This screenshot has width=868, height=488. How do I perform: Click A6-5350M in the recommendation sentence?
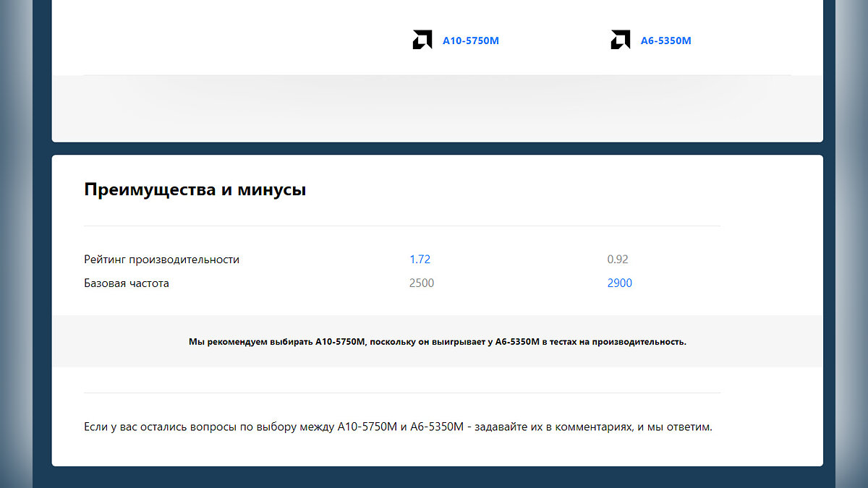point(517,342)
